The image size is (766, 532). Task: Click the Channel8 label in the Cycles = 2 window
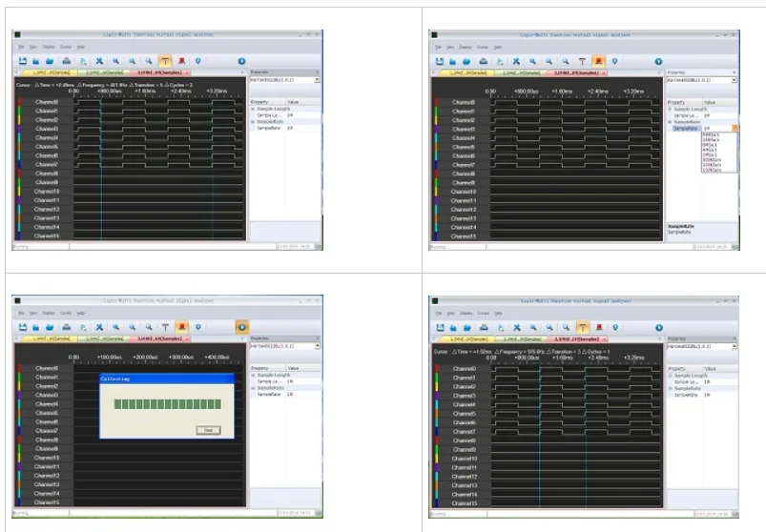(47, 174)
